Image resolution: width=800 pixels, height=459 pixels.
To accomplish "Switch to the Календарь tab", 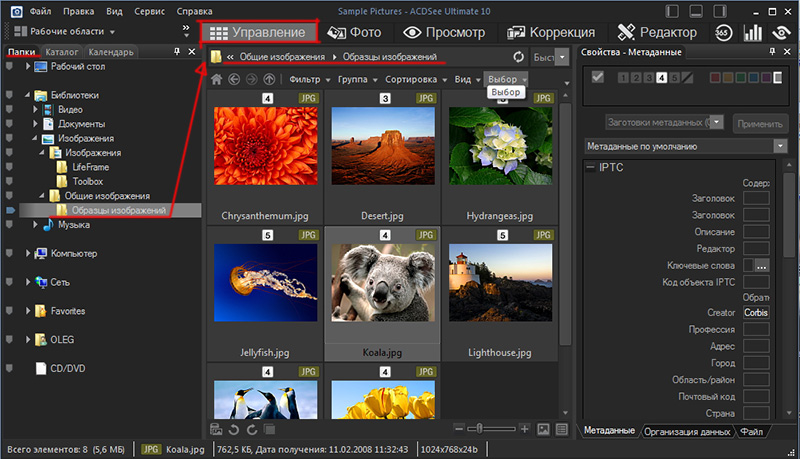I will (x=111, y=52).
